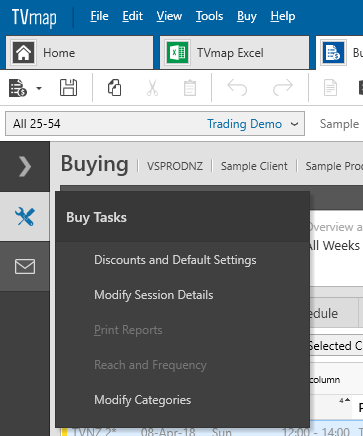The height and width of the screenshot is (436, 363).
Task: Click the 08-Apr-18 date cell
Action: 168,432
